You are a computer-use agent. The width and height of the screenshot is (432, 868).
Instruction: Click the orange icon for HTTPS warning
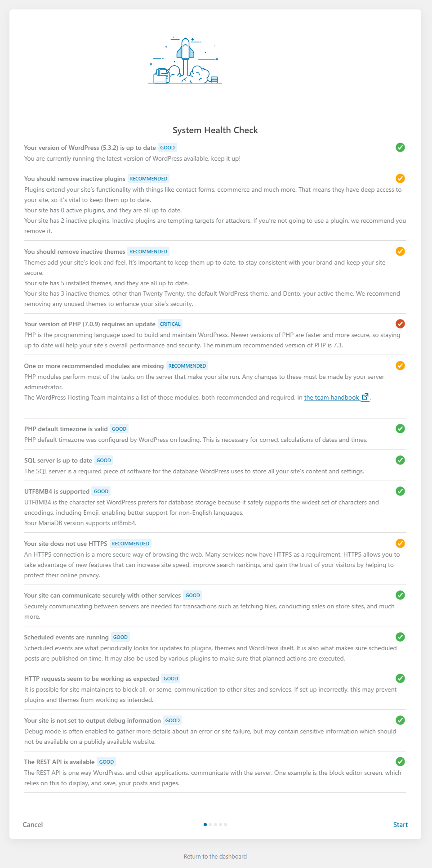(400, 543)
